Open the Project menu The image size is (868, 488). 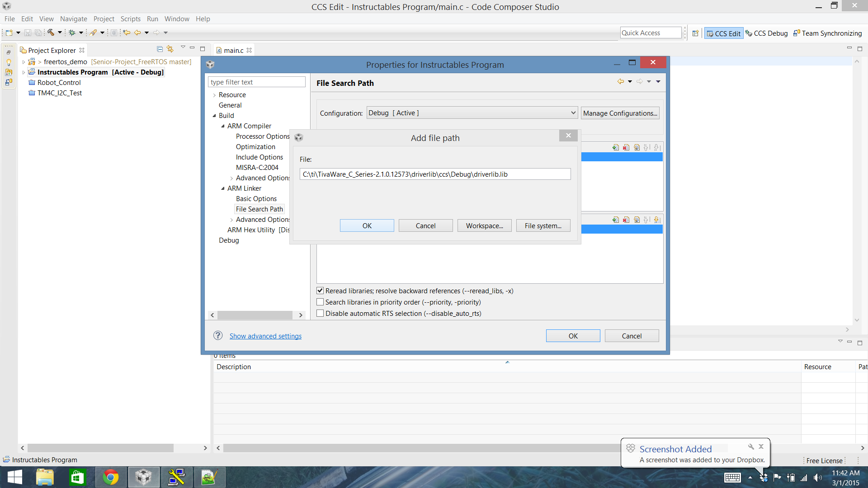coord(104,19)
